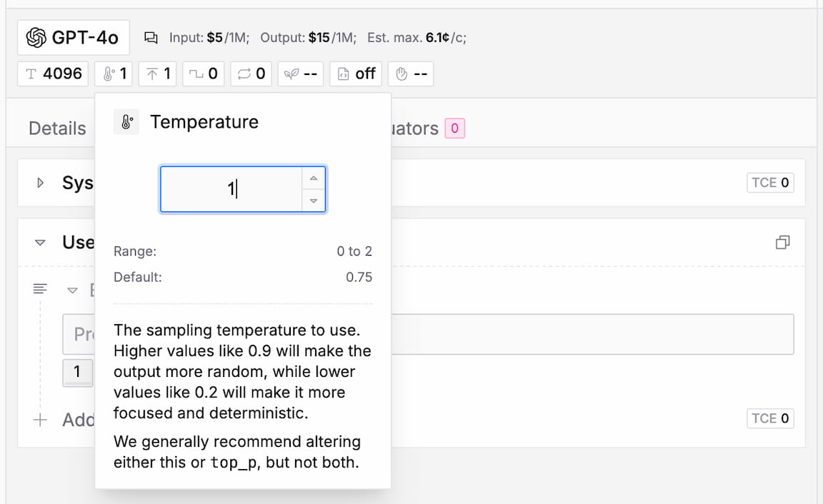Click inside the temperature value field

pyautogui.click(x=231, y=189)
